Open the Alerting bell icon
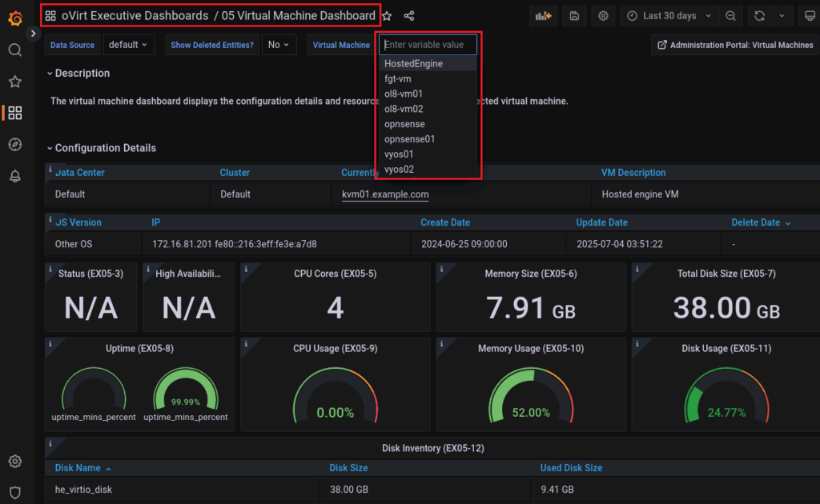Image resolution: width=820 pixels, height=504 pixels. click(x=15, y=176)
